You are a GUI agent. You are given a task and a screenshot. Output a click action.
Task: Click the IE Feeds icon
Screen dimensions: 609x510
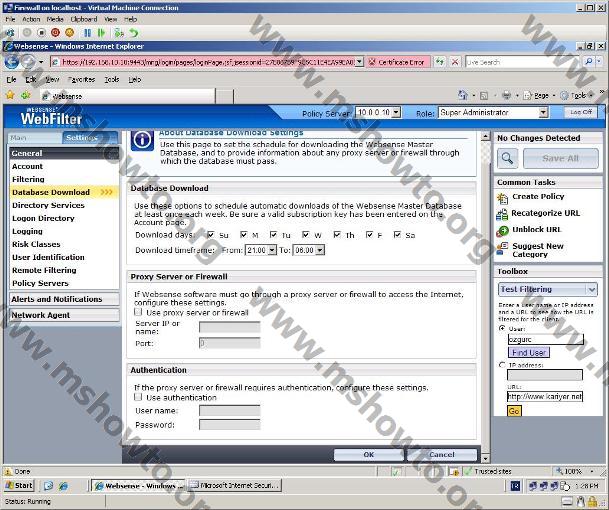(484, 95)
